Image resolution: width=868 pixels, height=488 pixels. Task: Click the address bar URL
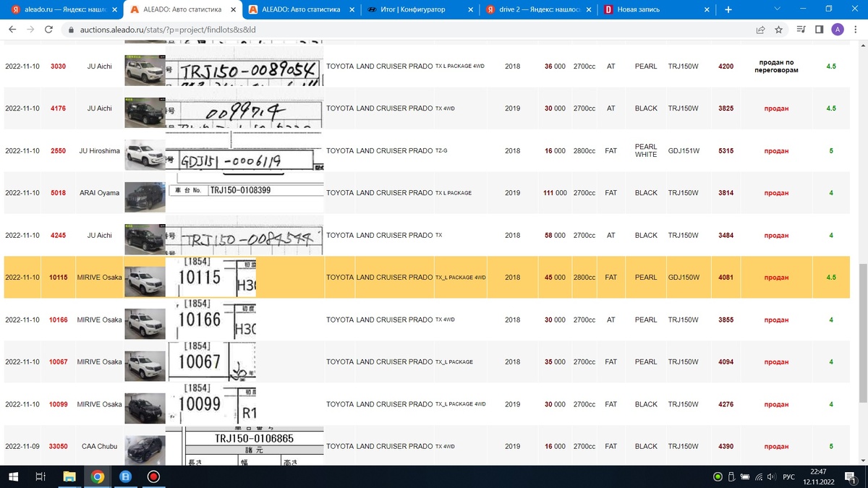click(x=166, y=30)
